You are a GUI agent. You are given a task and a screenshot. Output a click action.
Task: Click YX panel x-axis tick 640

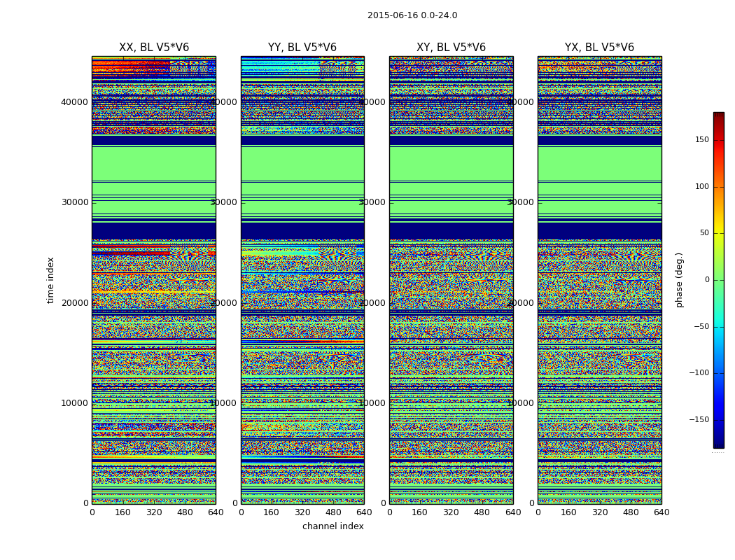point(661,512)
